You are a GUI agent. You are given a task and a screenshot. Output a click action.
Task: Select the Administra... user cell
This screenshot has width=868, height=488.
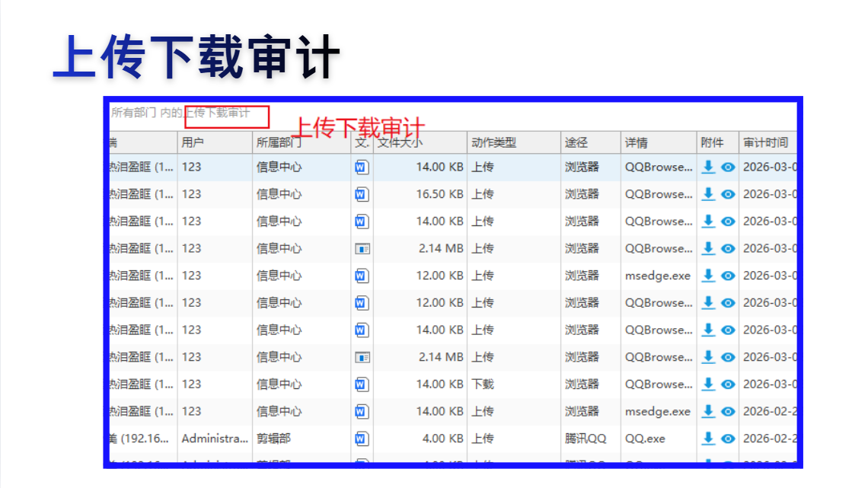coord(215,439)
